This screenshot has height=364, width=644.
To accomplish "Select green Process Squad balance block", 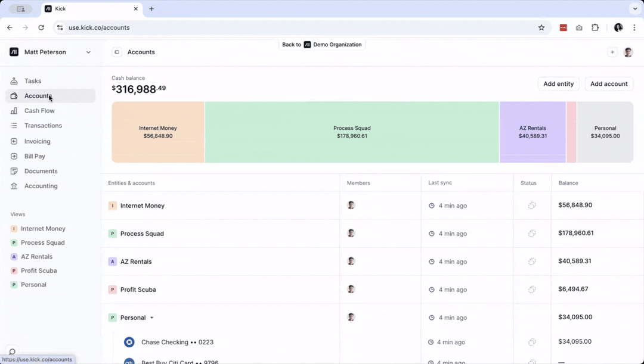I will tap(352, 132).
